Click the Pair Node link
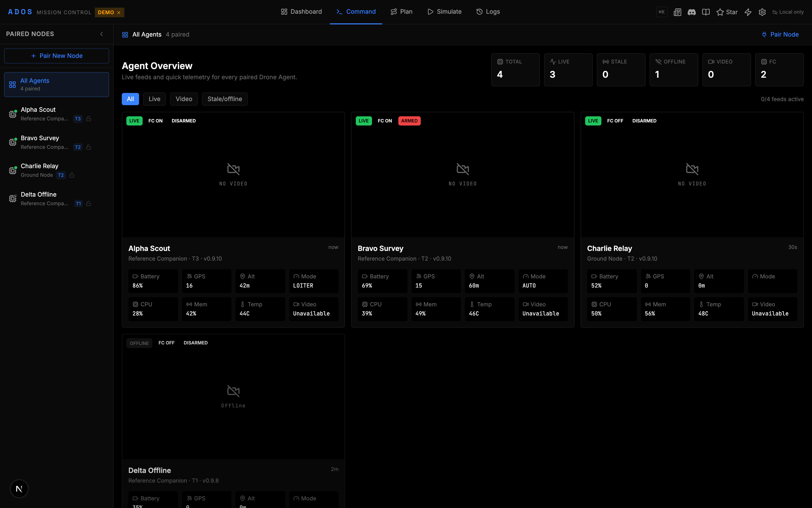 coord(780,34)
